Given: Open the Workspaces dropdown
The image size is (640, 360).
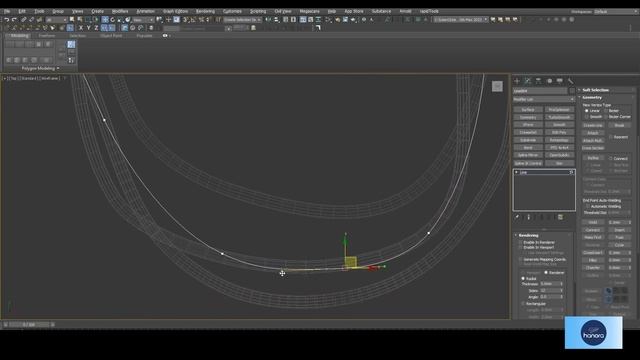Looking at the screenshot, I should point(616,11).
